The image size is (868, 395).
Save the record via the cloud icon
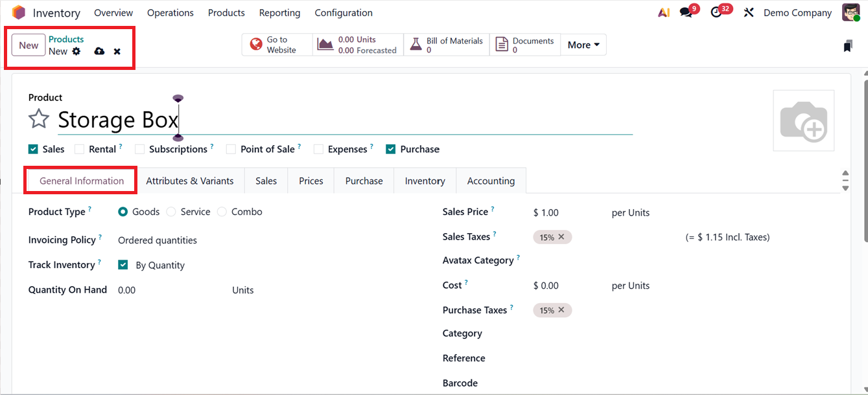pyautogui.click(x=99, y=51)
